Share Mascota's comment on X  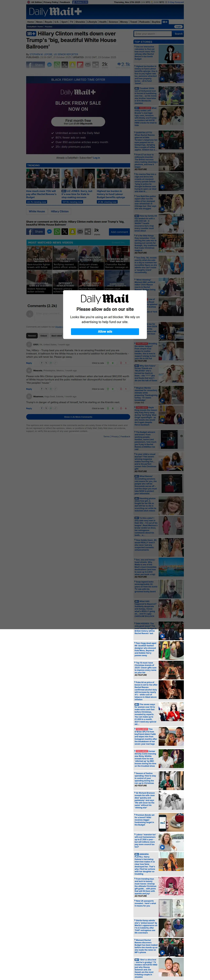pos(46,389)
